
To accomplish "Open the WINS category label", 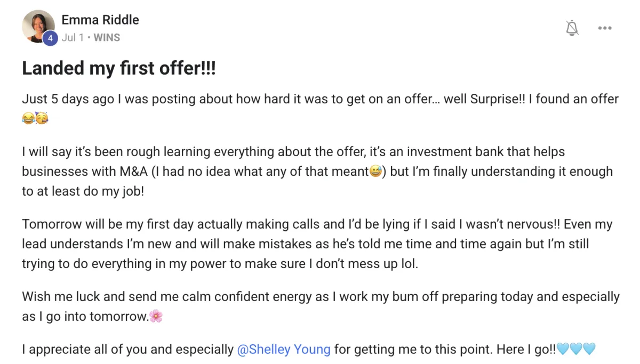I will pyautogui.click(x=107, y=38).
